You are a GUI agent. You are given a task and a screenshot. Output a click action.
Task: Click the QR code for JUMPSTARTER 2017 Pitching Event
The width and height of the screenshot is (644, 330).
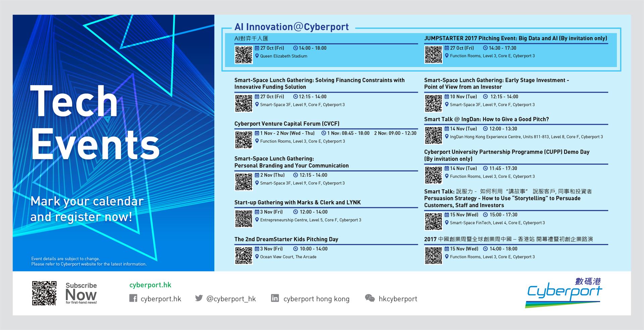click(433, 55)
